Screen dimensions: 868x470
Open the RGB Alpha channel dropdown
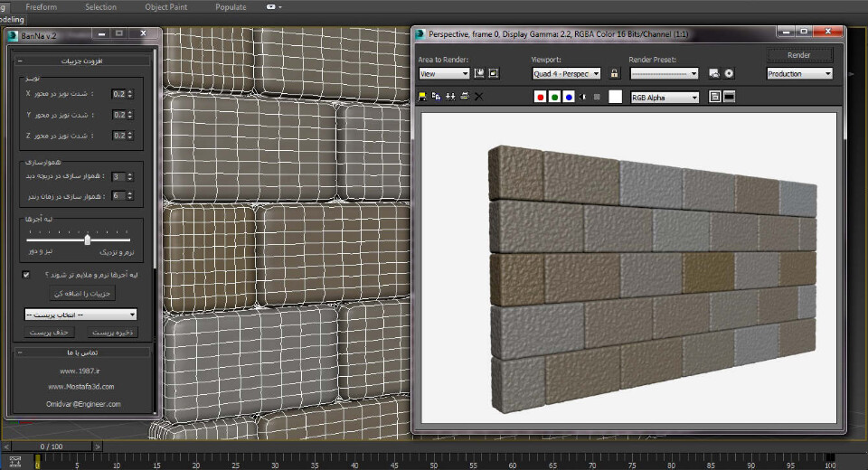[665, 97]
